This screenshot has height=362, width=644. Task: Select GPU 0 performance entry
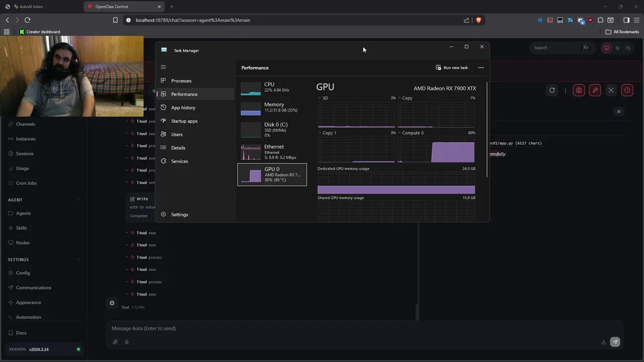(x=272, y=174)
